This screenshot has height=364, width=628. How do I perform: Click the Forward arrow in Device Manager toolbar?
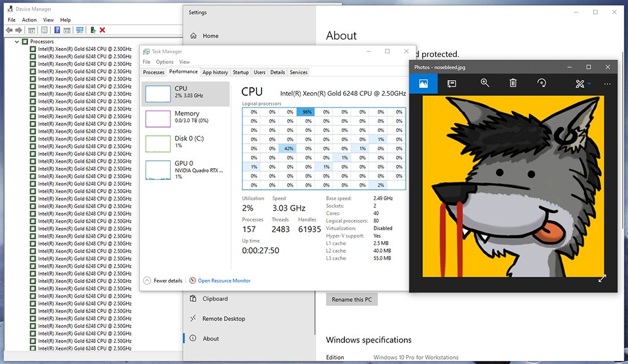click(18, 30)
